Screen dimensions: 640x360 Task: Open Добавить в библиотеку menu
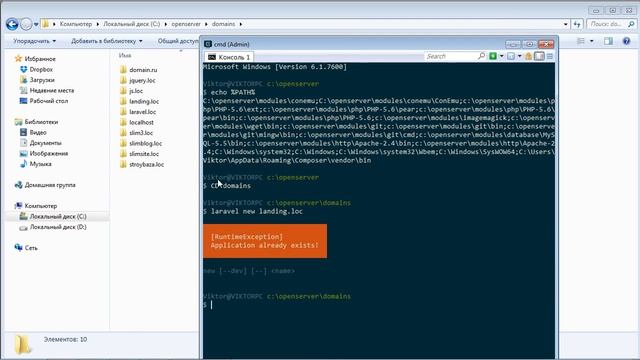pyautogui.click(x=107, y=41)
